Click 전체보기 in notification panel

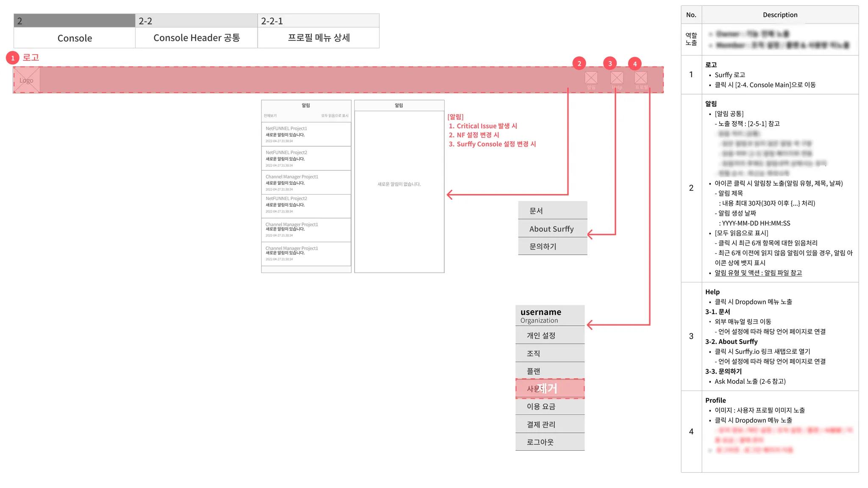click(x=270, y=116)
